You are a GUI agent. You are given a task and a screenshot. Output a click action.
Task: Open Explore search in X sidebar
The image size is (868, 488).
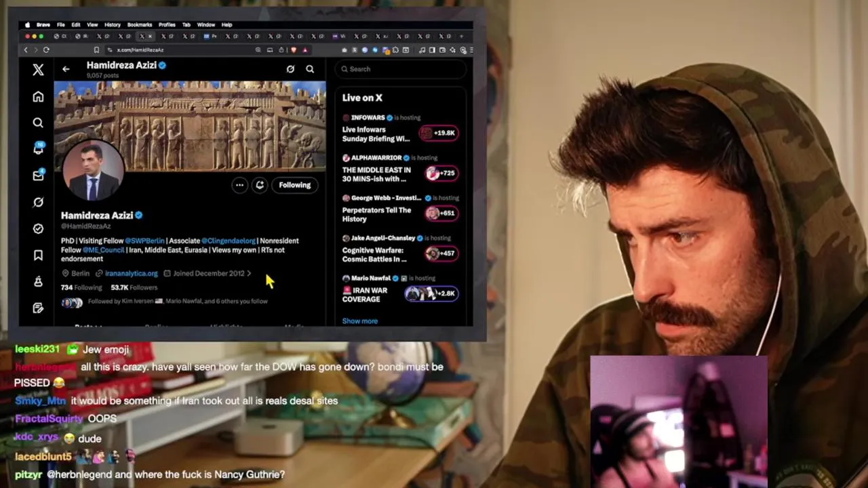[x=38, y=123]
